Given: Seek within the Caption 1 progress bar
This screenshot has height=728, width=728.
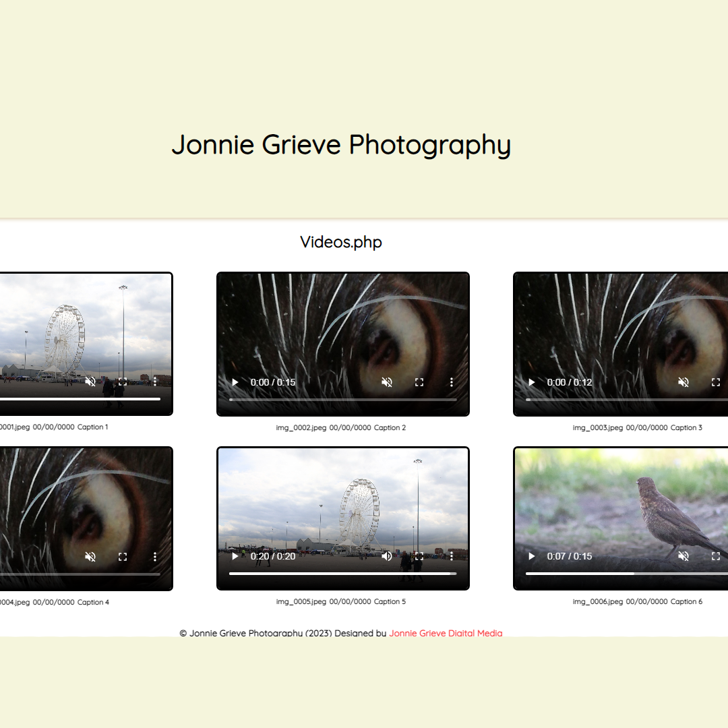Looking at the screenshot, I should [80, 399].
